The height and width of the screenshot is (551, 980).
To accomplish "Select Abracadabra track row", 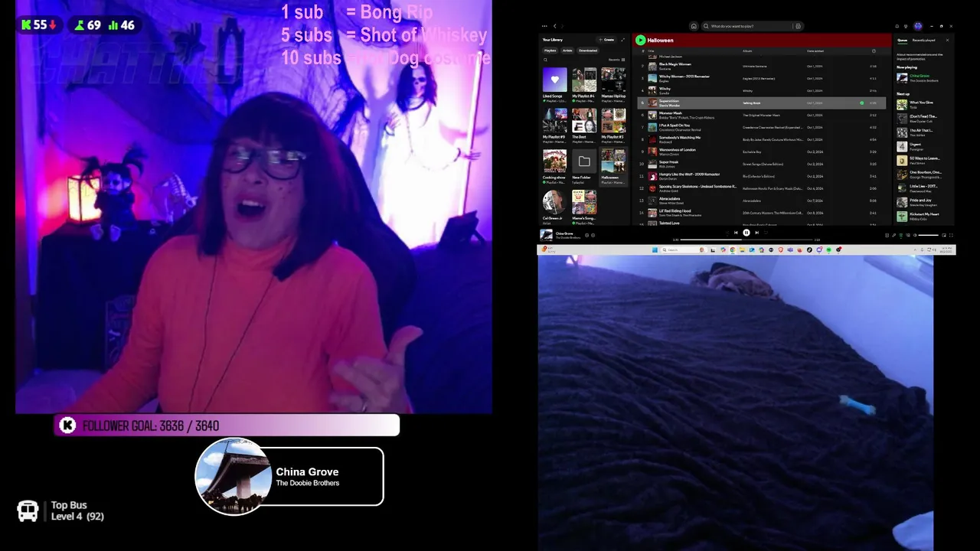I will (762, 201).
